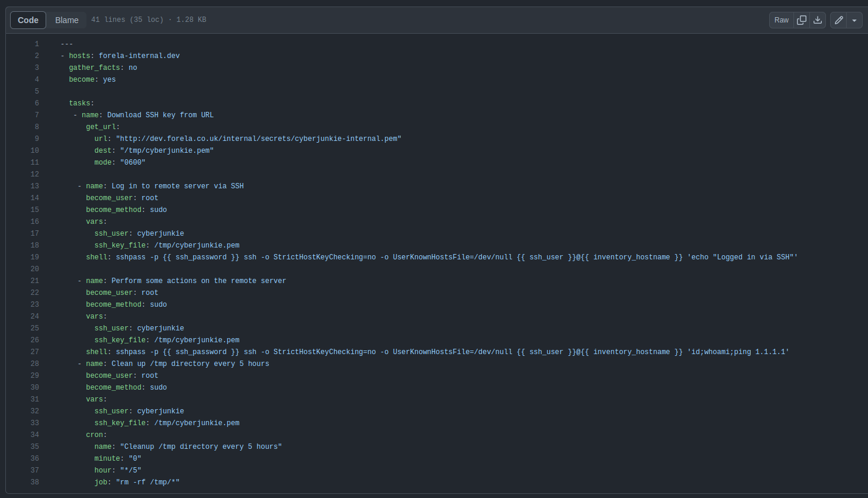Click the file size info text

click(149, 20)
